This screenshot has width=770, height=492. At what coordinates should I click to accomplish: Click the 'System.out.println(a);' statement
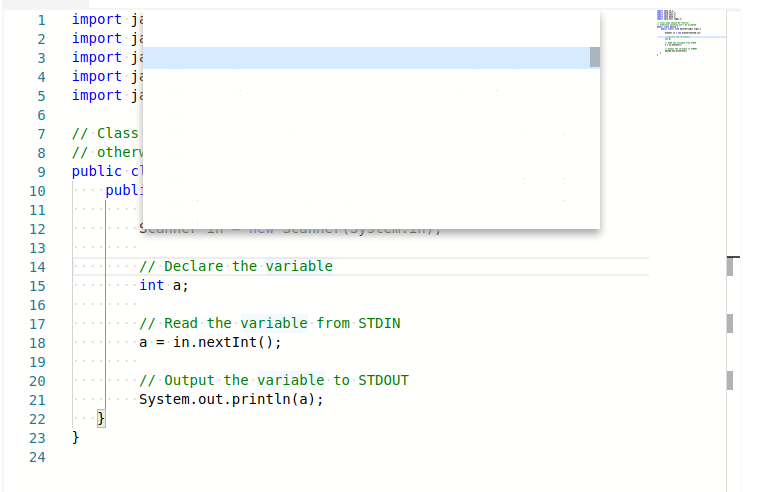tap(231, 400)
